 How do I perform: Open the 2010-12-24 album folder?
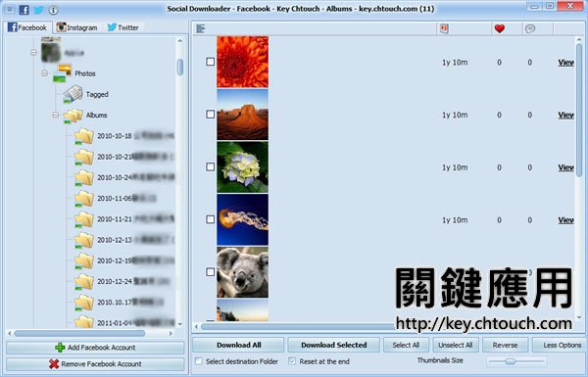point(84,282)
